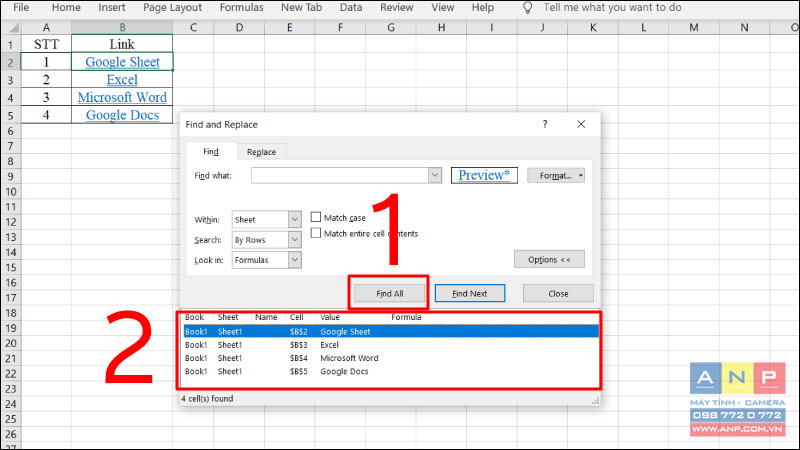This screenshot has width=800, height=450.
Task: Click the Cell column header in results
Action: [x=296, y=317]
